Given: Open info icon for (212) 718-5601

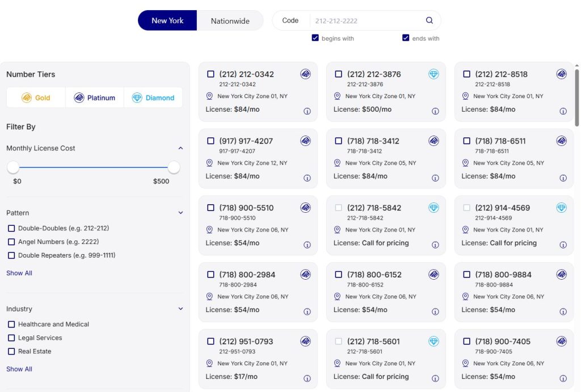Looking at the screenshot, I should pos(435,378).
